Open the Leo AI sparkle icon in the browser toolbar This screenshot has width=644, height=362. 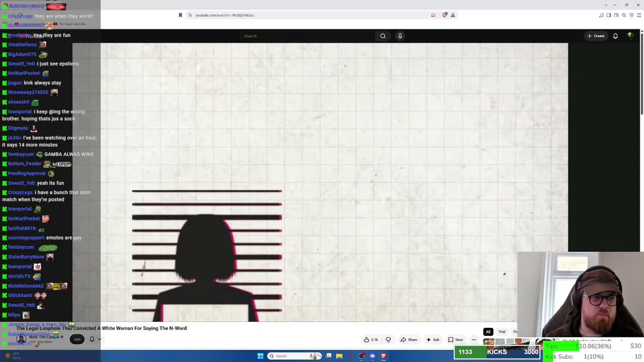click(x=624, y=15)
